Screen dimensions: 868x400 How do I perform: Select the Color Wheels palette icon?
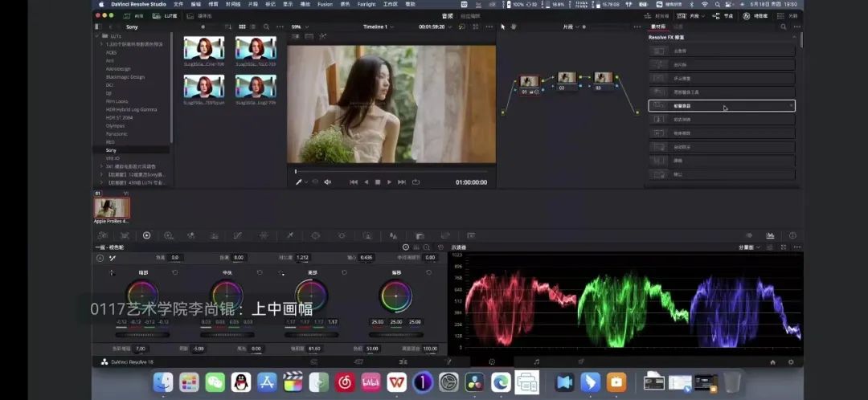(x=146, y=235)
